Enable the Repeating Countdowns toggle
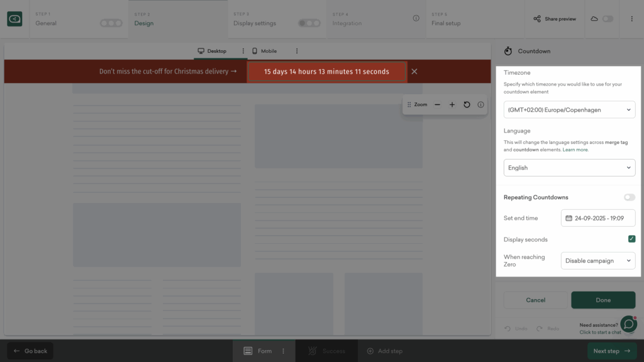Viewport: 644px width, 362px height. 629,197
